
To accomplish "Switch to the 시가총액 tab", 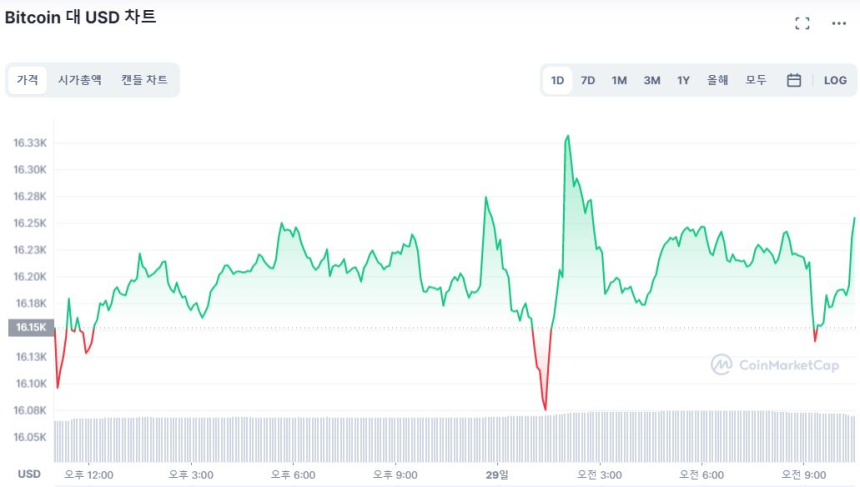I will 80,80.
